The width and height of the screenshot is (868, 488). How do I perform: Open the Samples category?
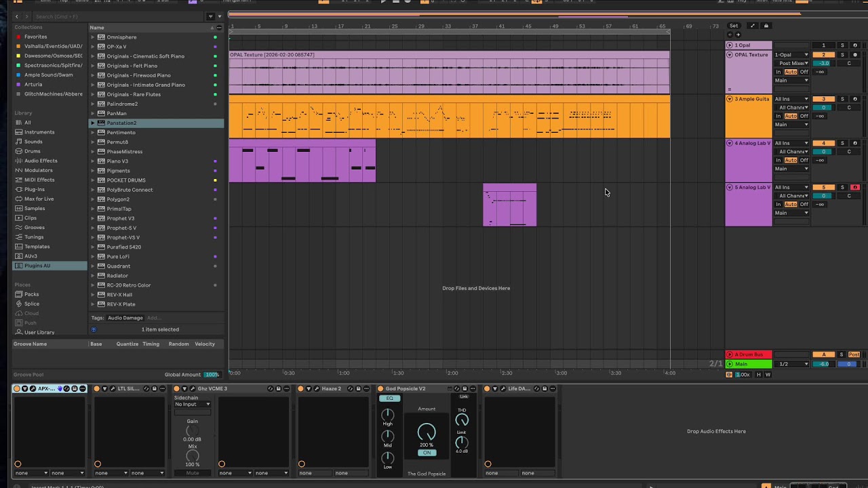[x=35, y=208]
